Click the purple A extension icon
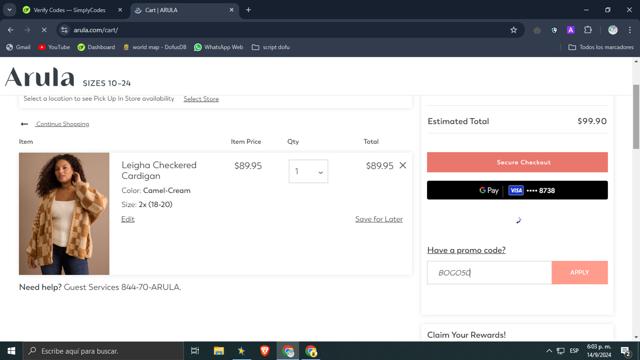The height and width of the screenshot is (360, 640). click(571, 30)
